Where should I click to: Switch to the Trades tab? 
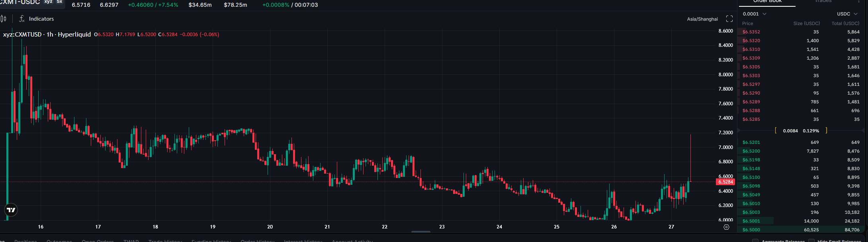823,2
